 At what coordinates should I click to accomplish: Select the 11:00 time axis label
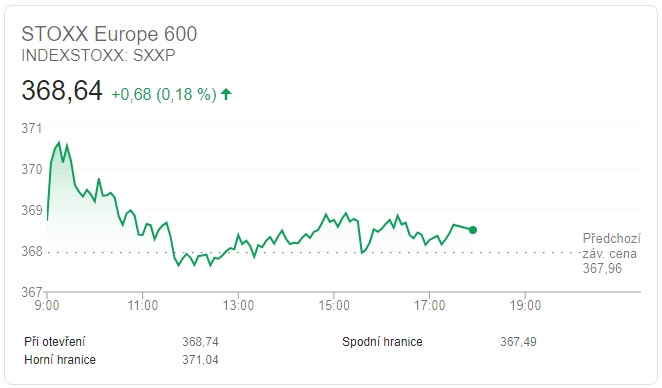143,305
